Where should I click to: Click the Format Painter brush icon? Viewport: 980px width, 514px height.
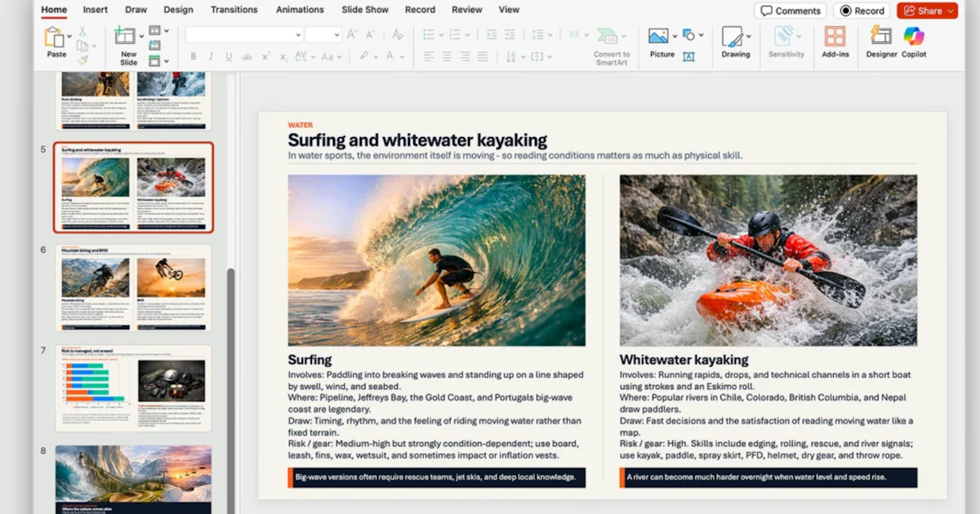82,60
